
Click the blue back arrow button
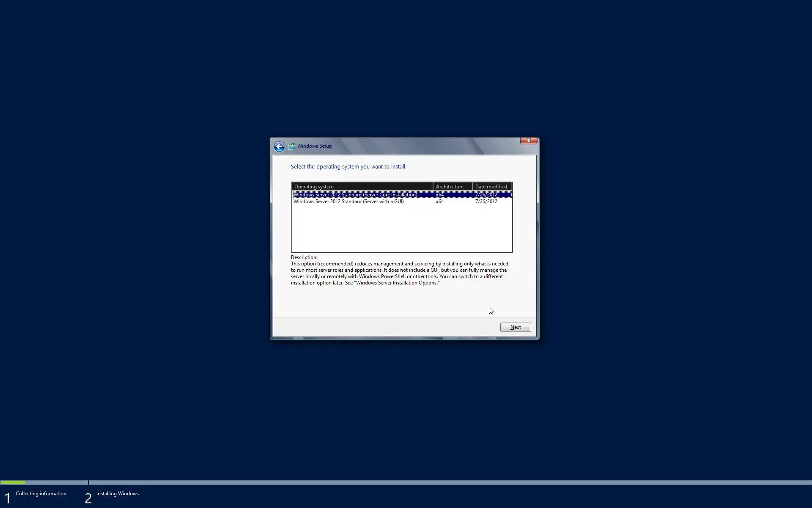click(x=279, y=146)
